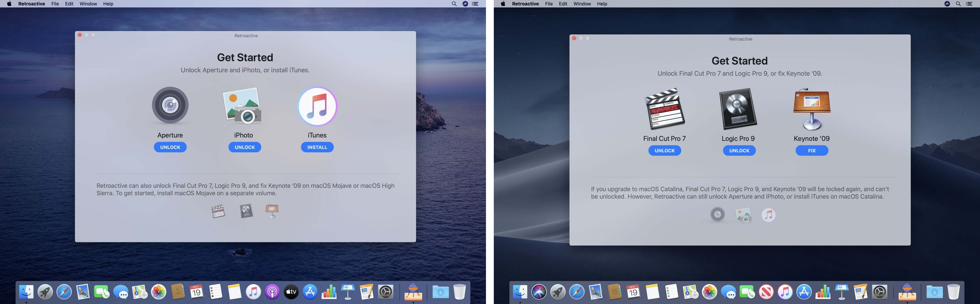
Task: Open News from the right dock
Action: [x=766, y=292]
